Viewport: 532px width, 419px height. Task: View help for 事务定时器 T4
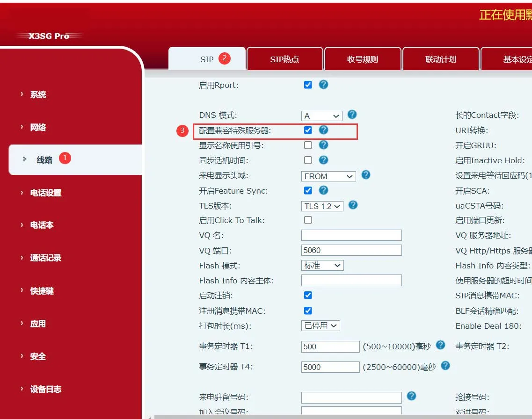click(x=445, y=366)
